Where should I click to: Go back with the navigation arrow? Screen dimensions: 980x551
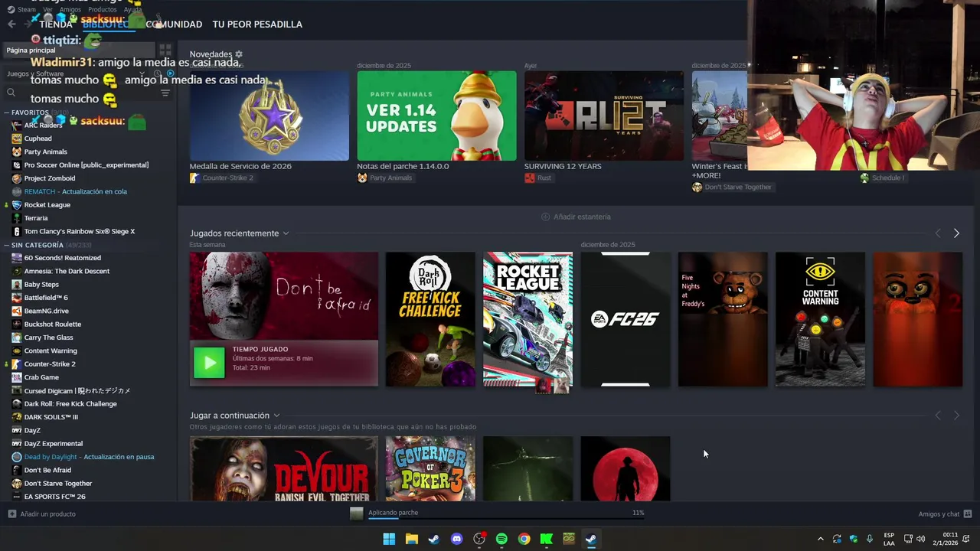pyautogui.click(x=11, y=24)
